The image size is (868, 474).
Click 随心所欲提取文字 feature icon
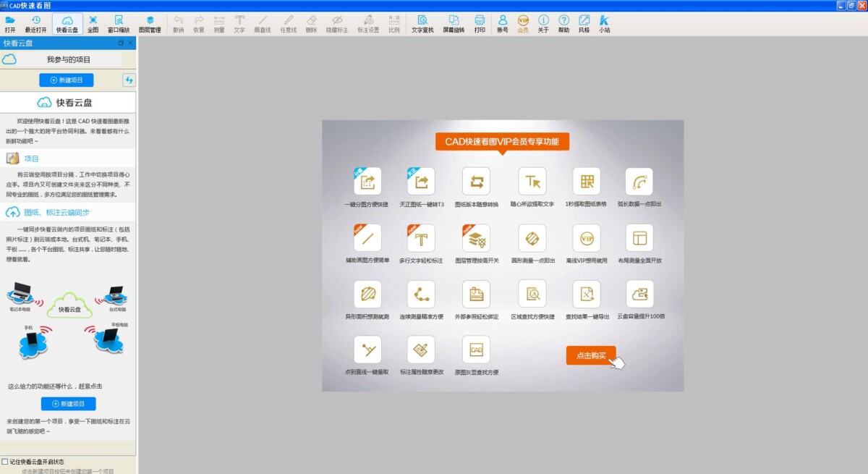click(x=532, y=182)
